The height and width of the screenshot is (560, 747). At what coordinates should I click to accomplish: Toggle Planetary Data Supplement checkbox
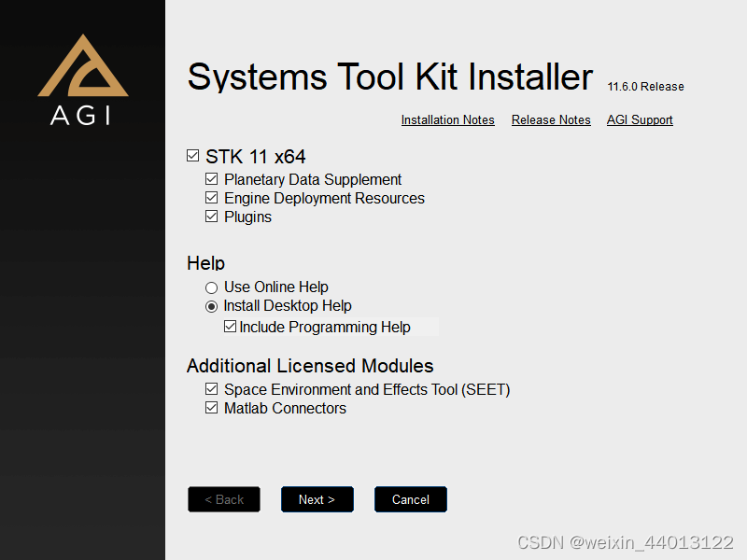click(x=212, y=179)
